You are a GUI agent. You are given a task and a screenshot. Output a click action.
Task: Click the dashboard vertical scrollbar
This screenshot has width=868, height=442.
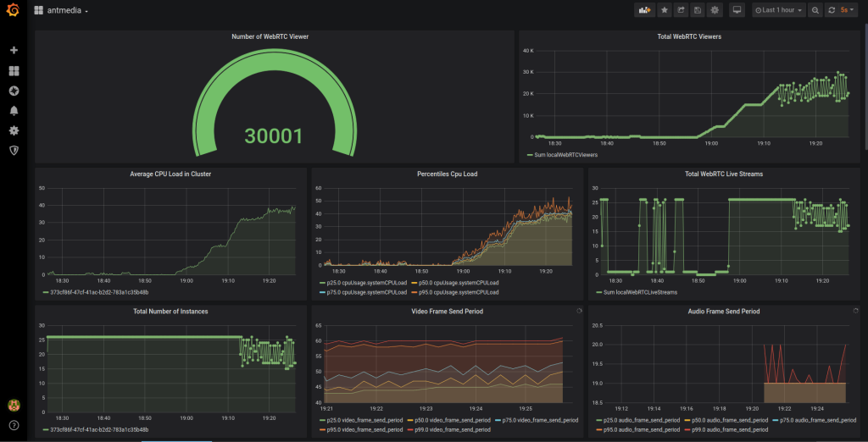tap(865, 89)
